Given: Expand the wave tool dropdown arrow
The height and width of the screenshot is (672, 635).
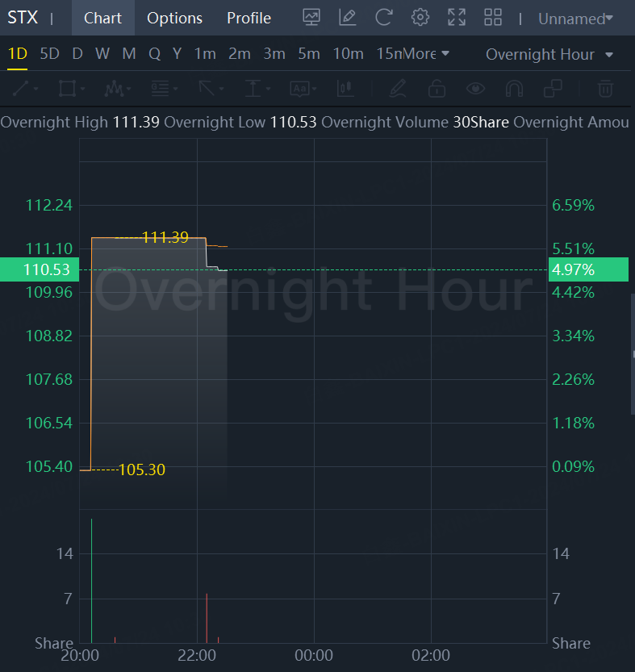Looking at the screenshot, I should tap(128, 89).
